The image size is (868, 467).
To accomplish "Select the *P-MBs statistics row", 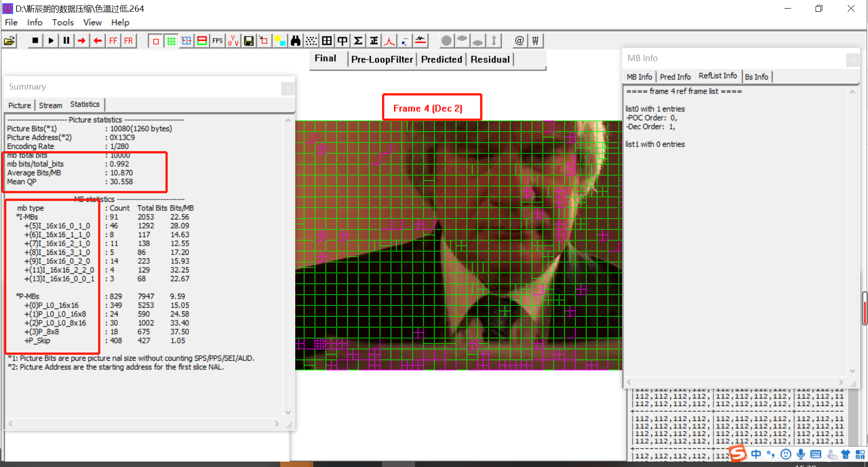I will click(101, 296).
